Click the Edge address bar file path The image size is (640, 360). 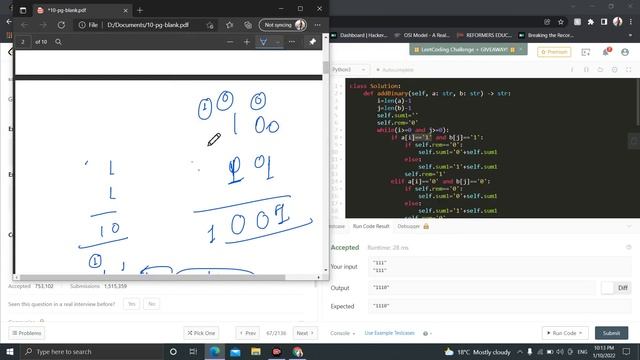point(148,25)
